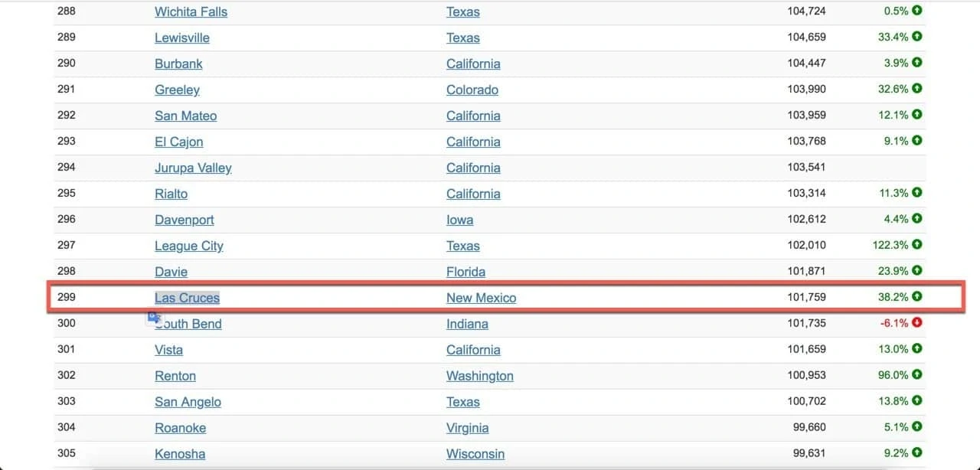The height and width of the screenshot is (470, 980).
Task: Click rank number 299 cell
Action: click(x=67, y=297)
